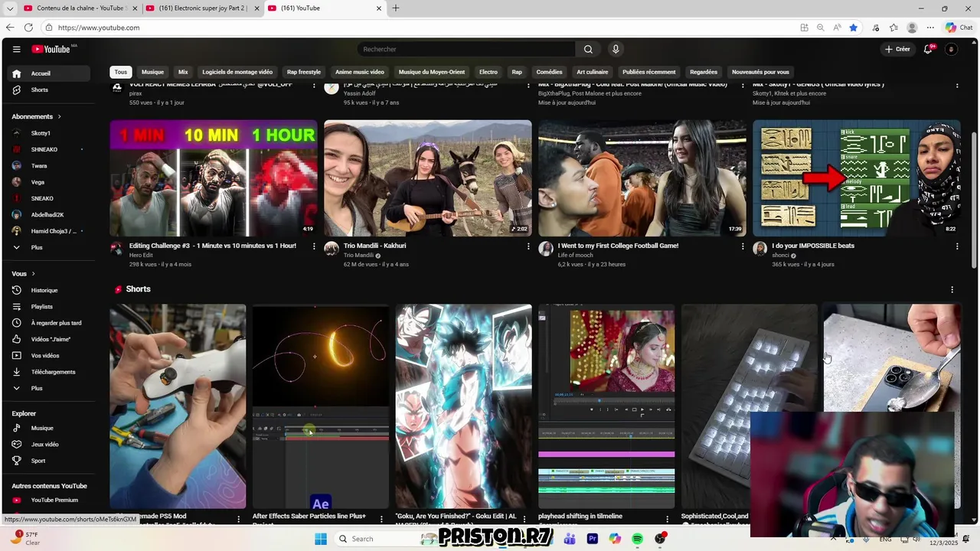The height and width of the screenshot is (551, 980).
Task: Open Trio Mandili - Kakhuri thumbnail
Action: tap(428, 178)
